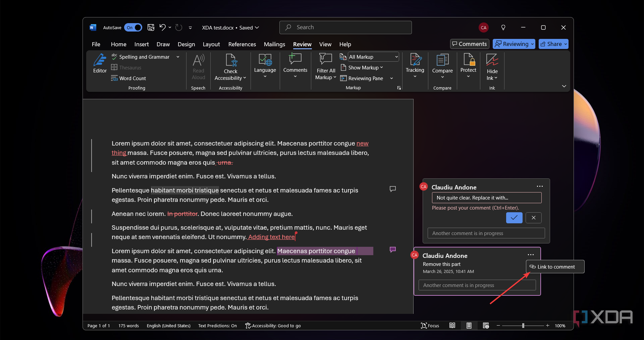Open the File menu
Image resolution: width=644 pixels, height=340 pixels.
click(96, 44)
